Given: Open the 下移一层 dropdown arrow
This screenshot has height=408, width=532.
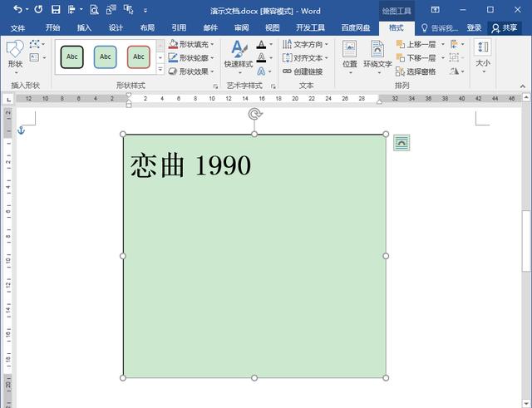Looking at the screenshot, I should (442, 58).
